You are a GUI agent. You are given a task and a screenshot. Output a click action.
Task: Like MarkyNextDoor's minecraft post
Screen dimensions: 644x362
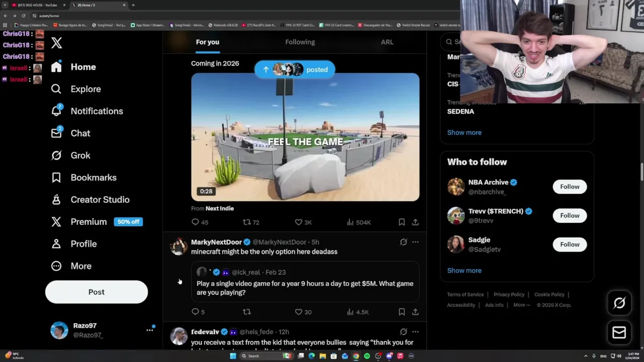298,312
